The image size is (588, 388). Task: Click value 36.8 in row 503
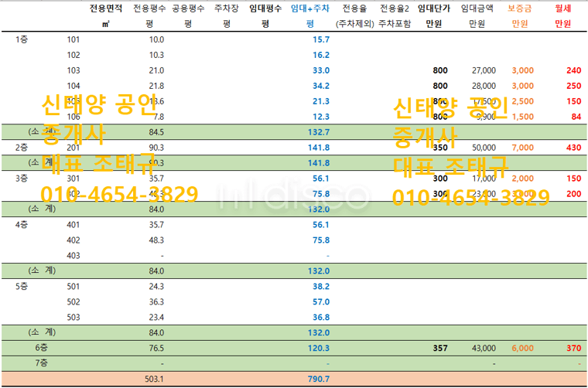[x=321, y=318]
